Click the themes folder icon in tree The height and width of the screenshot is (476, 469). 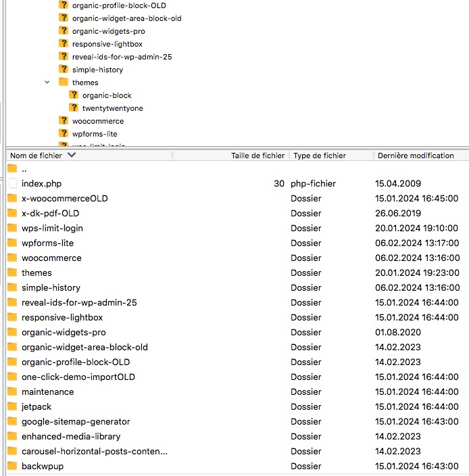pyautogui.click(x=64, y=82)
